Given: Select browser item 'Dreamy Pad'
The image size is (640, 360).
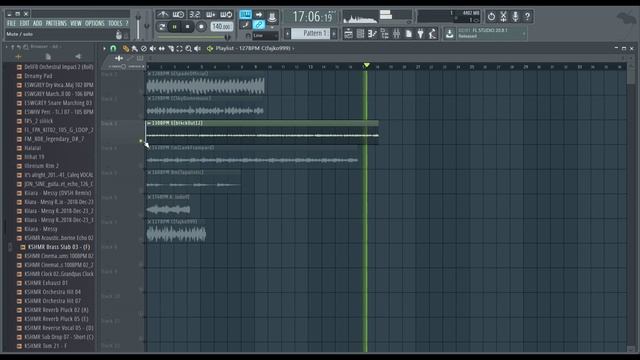Looking at the screenshot, I should (38, 76).
